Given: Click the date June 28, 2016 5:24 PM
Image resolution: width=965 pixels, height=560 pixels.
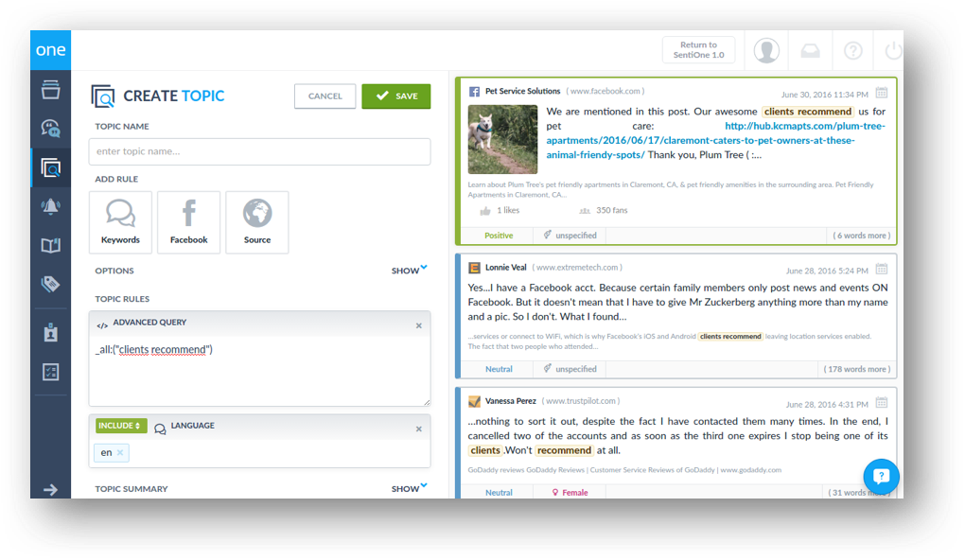Looking at the screenshot, I should point(827,271).
